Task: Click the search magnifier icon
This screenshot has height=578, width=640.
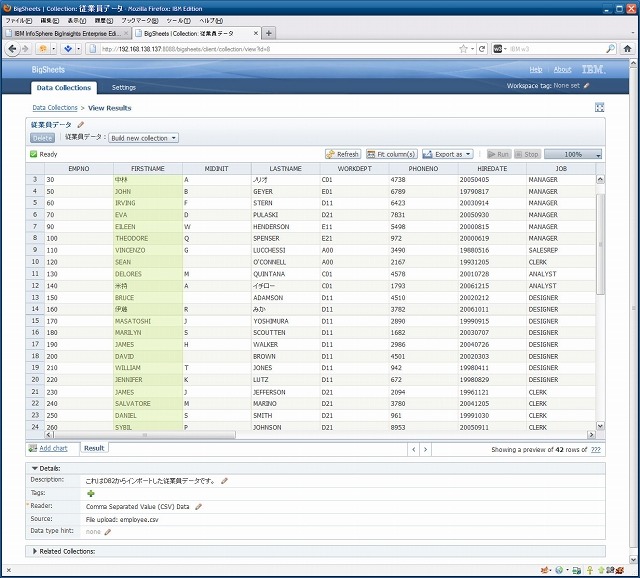Action: point(610,49)
